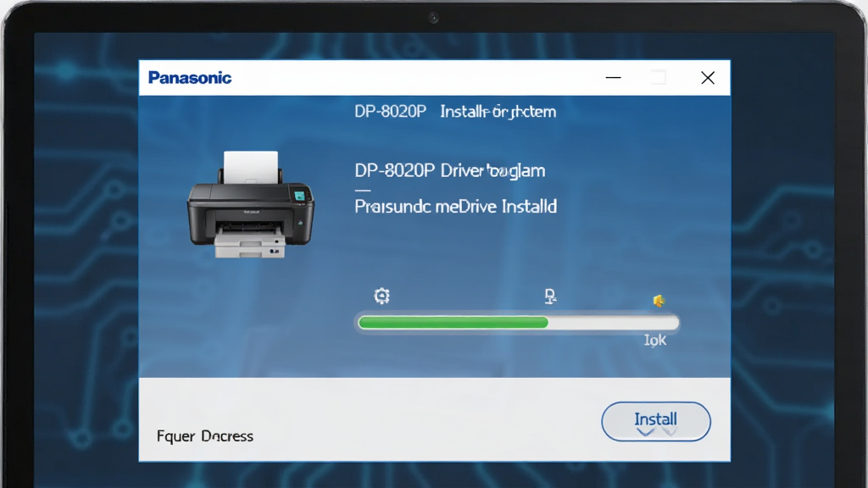The height and width of the screenshot is (488, 868).
Task: Click the Install button
Action: click(x=656, y=421)
